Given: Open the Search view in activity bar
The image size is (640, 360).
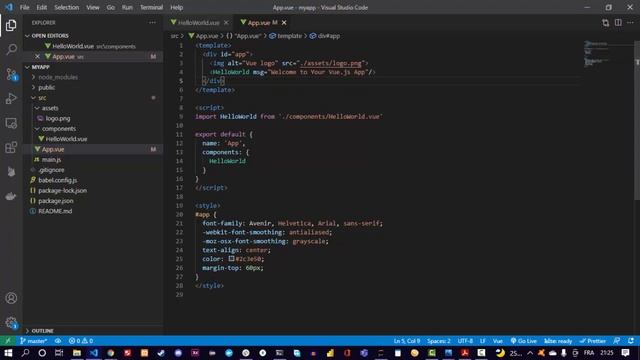Looking at the screenshot, I should point(11,49).
